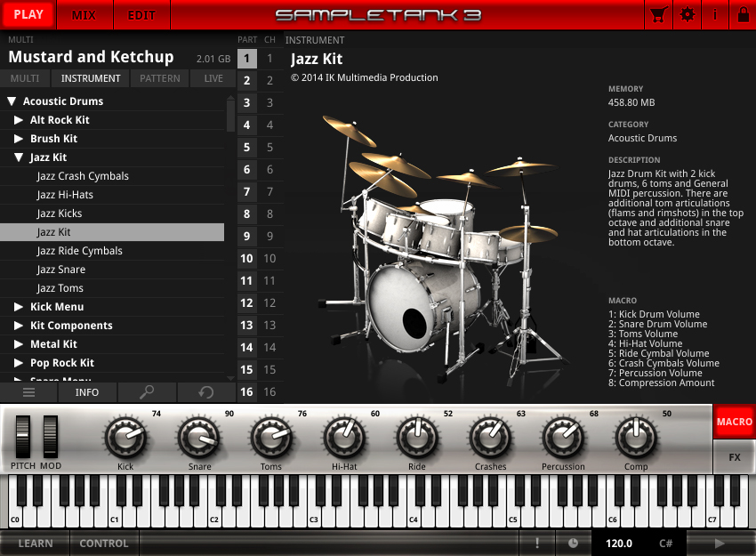Select part 9

click(x=246, y=236)
